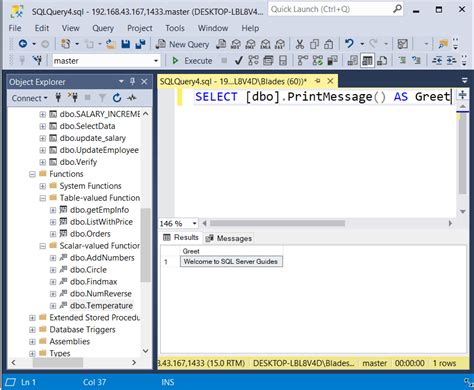474x390 pixels.
Task: Switch output to Results to Grid
Action: (367, 61)
